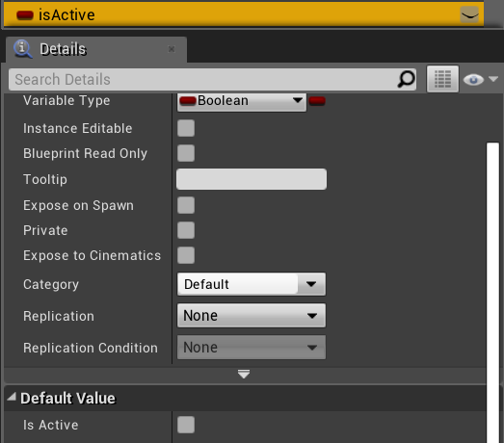Open the eye view options menu

(x=480, y=79)
